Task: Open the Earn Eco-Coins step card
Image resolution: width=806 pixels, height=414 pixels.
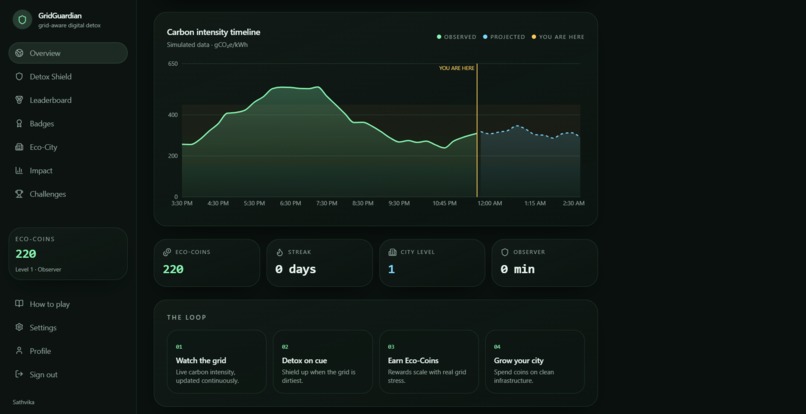Action: [429, 362]
